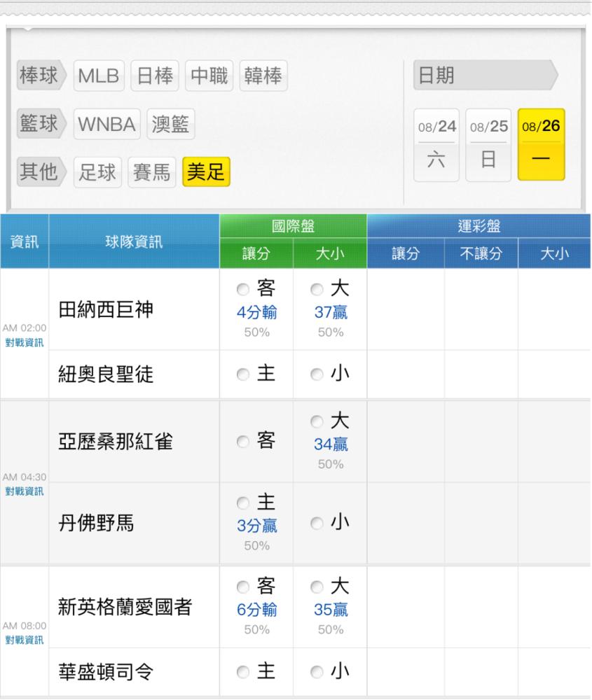Open 對戰資訊 link for AM 04:30 game
The height and width of the screenshot is (700, 592).
[25, 491]
